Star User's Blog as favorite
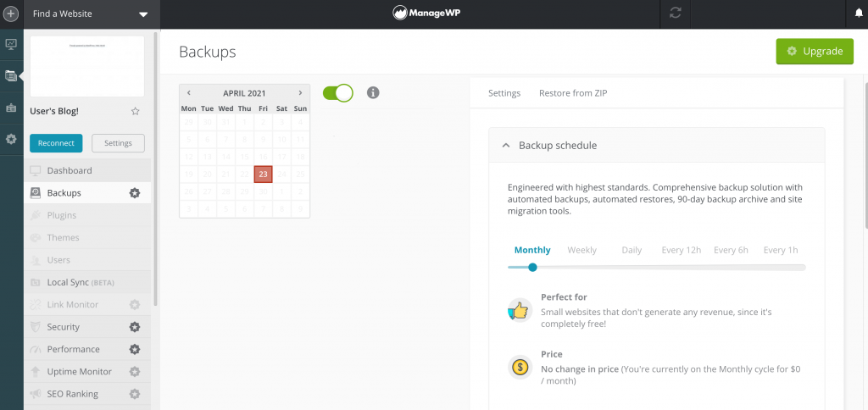This screenshot has width=868, height=410. coord(136,111)
